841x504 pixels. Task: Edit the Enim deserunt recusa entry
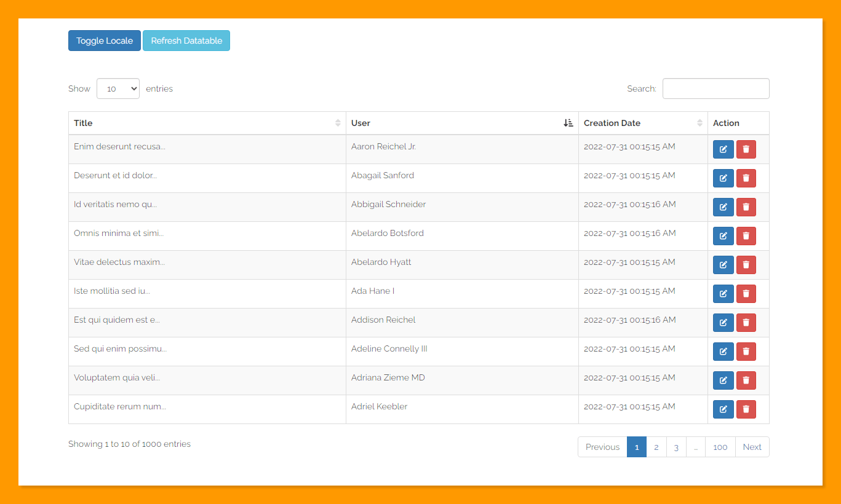723,149
